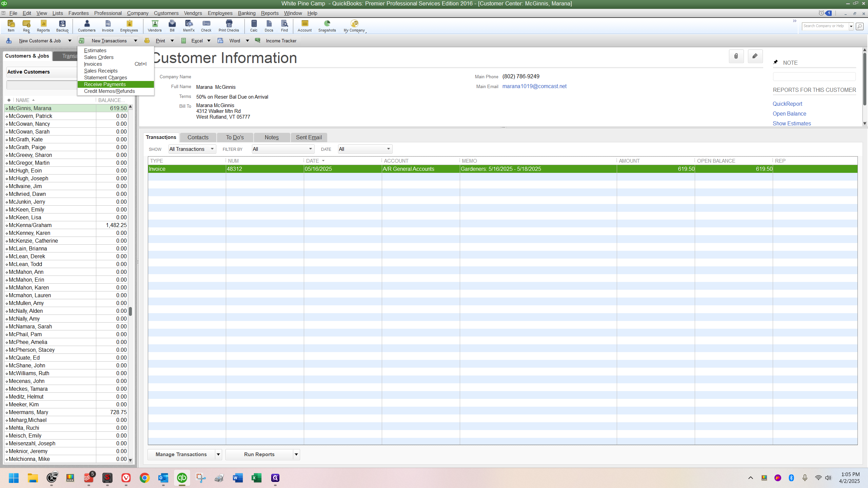Click the Print Checks icon
The width and height of the screenshot is (868, 488).
point(229,26)
